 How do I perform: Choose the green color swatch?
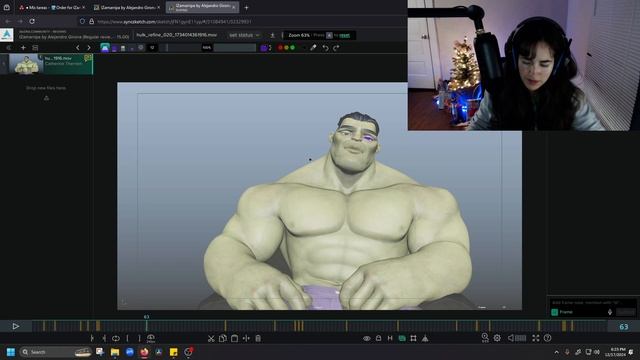pos(292,48)
